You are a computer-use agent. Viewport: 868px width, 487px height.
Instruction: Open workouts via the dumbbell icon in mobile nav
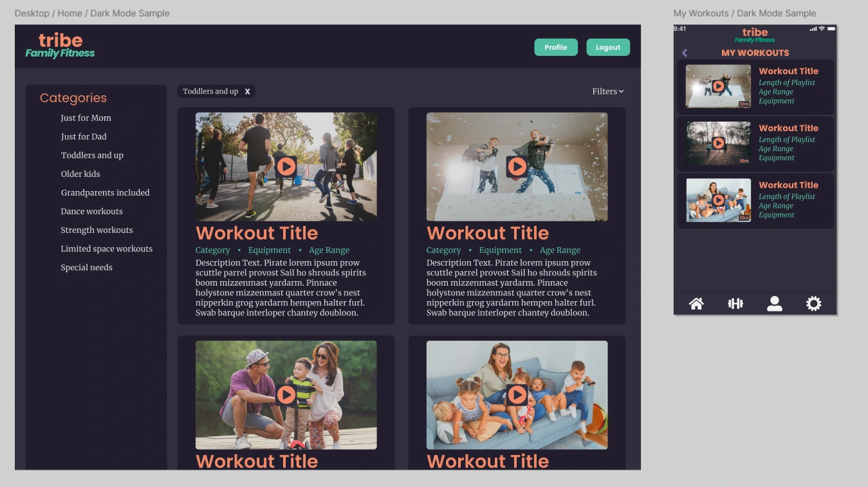(x=735, y=304)
